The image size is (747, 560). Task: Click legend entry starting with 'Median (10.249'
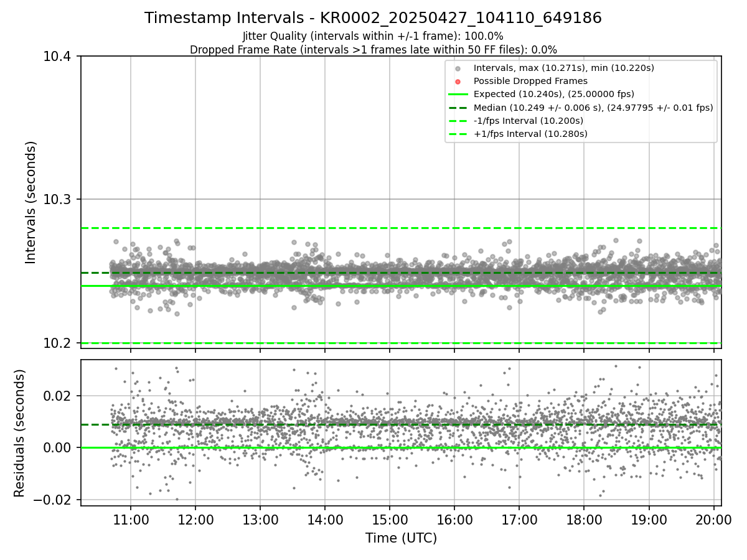pos(593,108)
